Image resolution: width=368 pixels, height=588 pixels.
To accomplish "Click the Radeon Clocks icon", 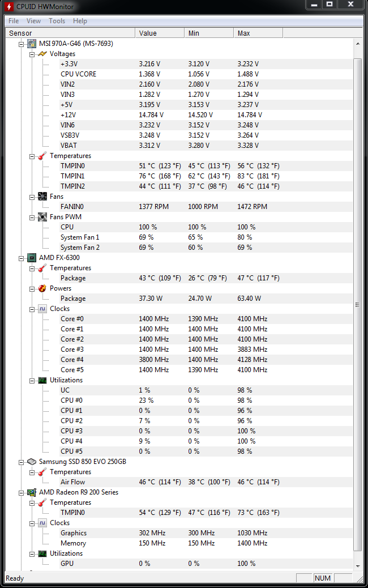I will tap(42, 523).
